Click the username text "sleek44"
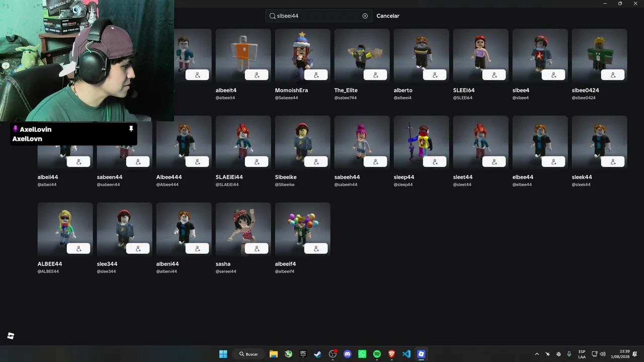The width and height of the screenshot is (644, 362). pyautogui.click(x=582, y=177)
